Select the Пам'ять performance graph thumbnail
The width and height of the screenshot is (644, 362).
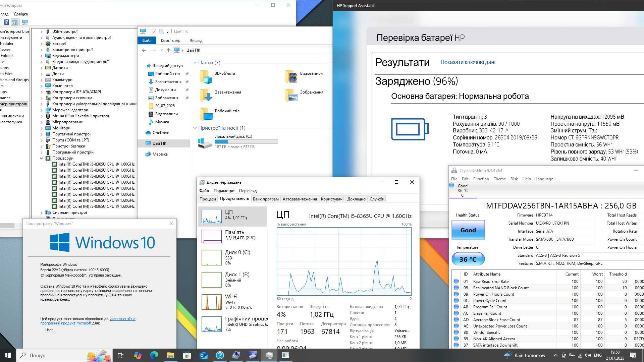(212, 237)
